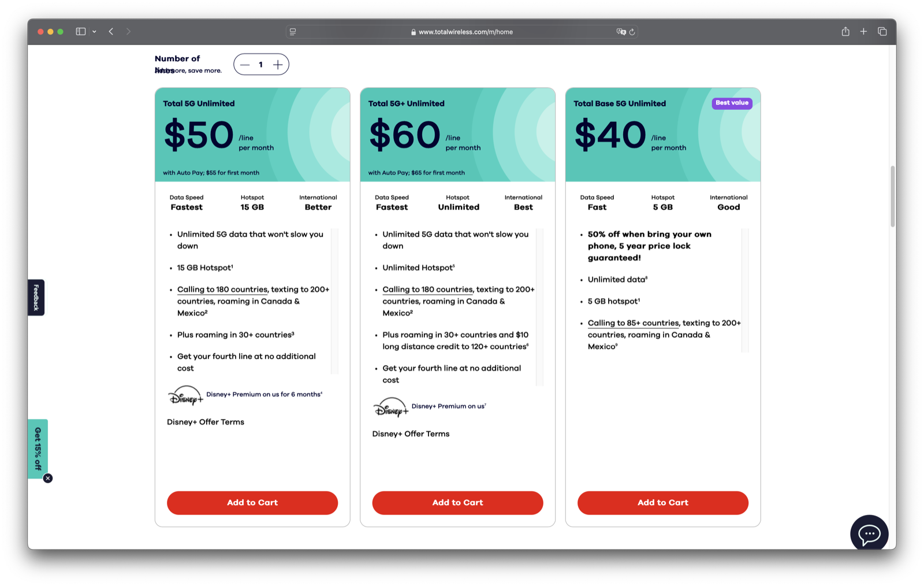Click Hotspot Unlimited value
924x586 pixels.
tap(459, 207)
